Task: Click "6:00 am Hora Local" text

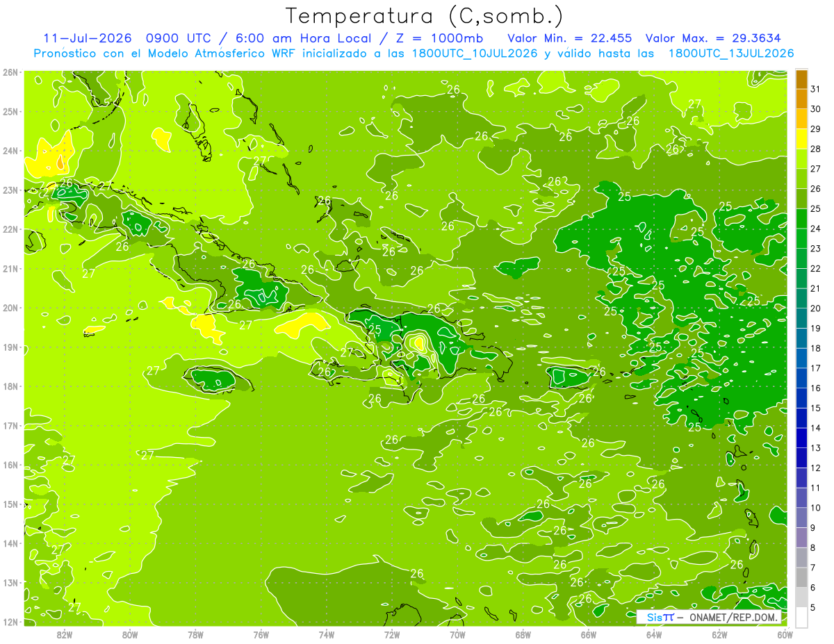Action: 302,38
